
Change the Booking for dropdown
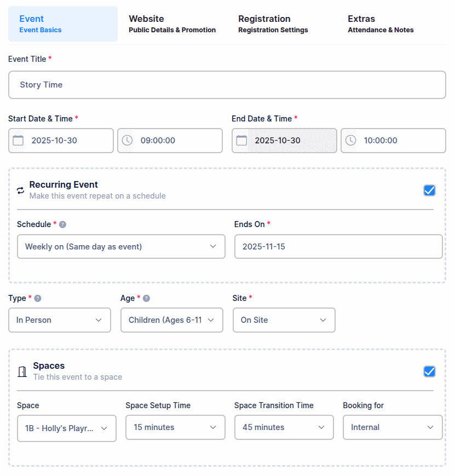coord(393,427)
